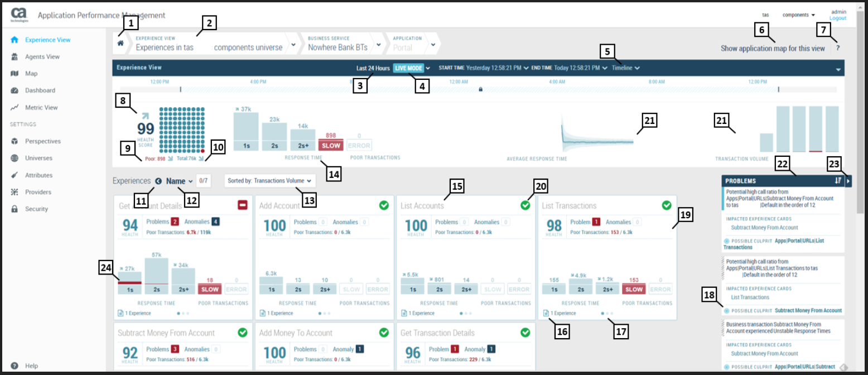Click the Transaction Volume bar chart
This screenshot has width=868, height=375.
pyautogui.click(x=799, y=129)
